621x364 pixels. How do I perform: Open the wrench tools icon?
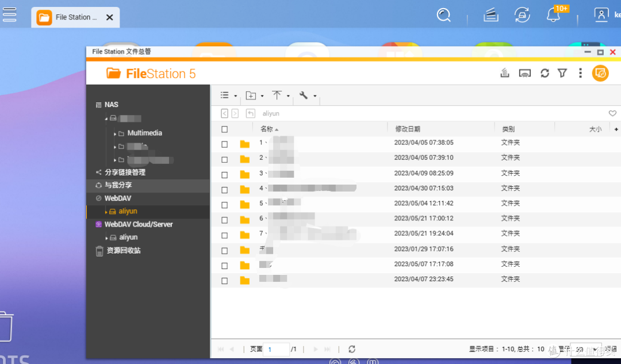point(303,95)
